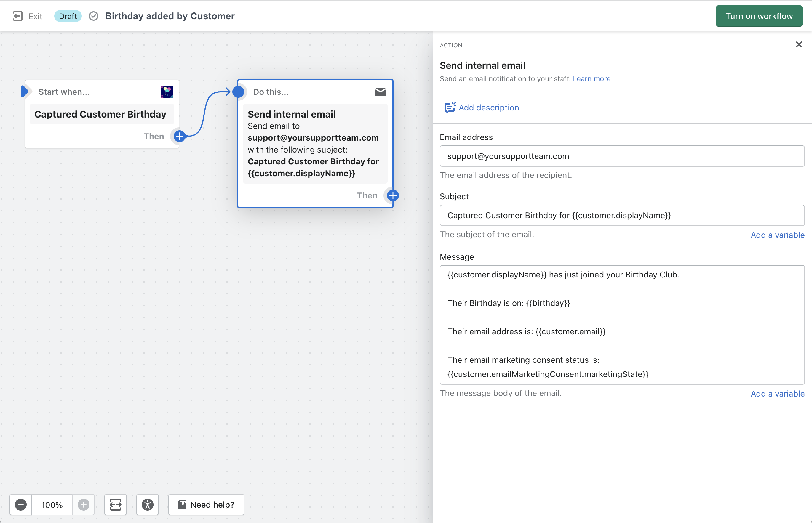
Task: Click the Draft status badge
Action: 68,16
